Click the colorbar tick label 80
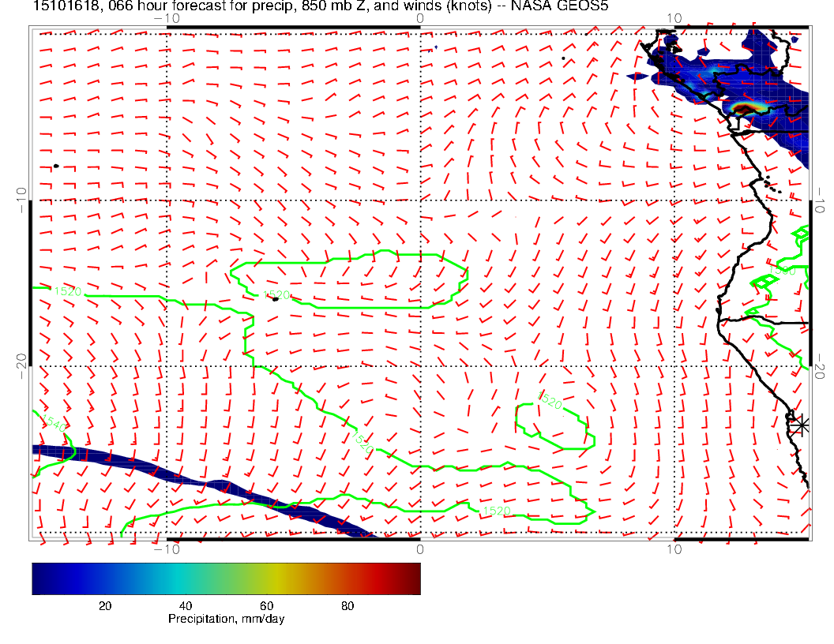Screen dimensions: 834x644 347,605
